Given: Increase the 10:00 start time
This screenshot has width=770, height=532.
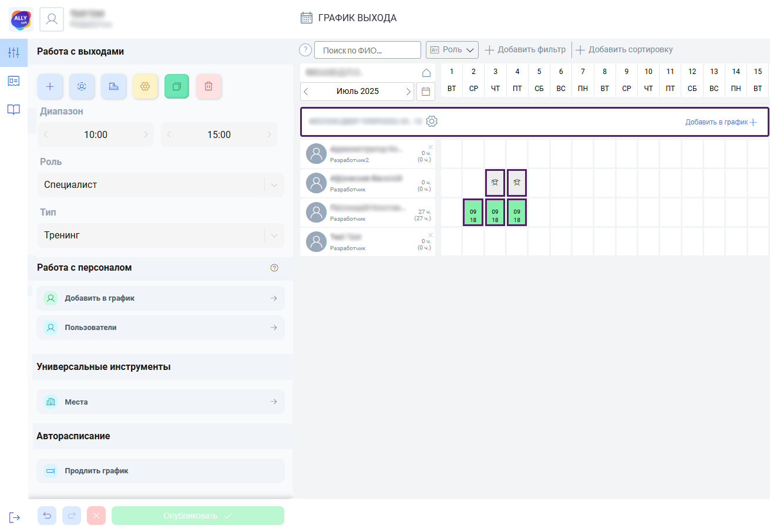Looking at the screenshot, I should pyautogui.click(x=146, y=134).
